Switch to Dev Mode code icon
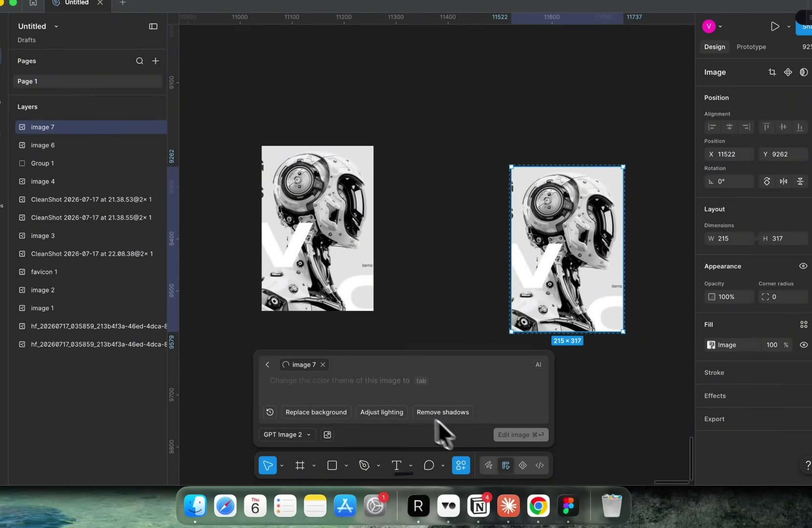 coord(539,465)
